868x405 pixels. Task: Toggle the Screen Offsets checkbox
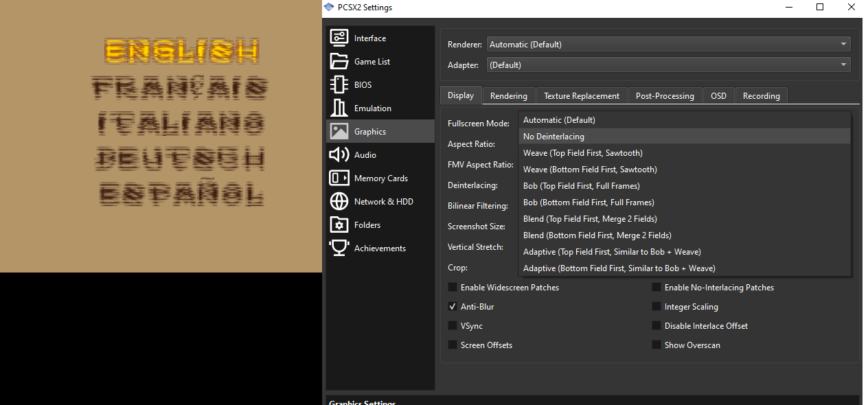(x=453, y=345)
